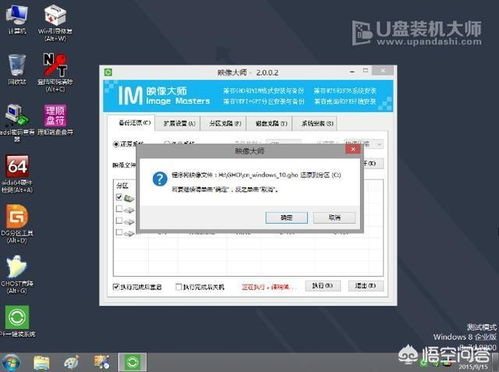Launch the green one-key install system icon
Screen dimensions: 499x372
[x=17, y=321]
